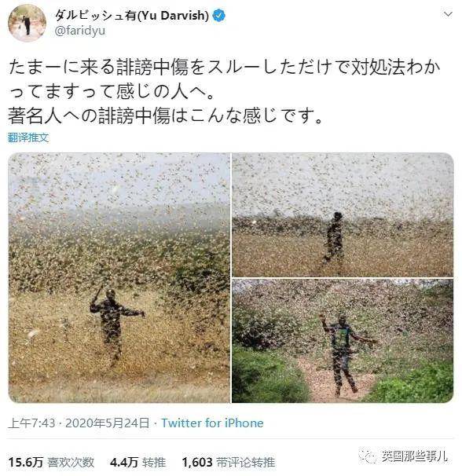Image resolution: width=462 pixels, height=476 pixels.
Task: Open the top right locust photo
Action: click(x=343, y=215)
